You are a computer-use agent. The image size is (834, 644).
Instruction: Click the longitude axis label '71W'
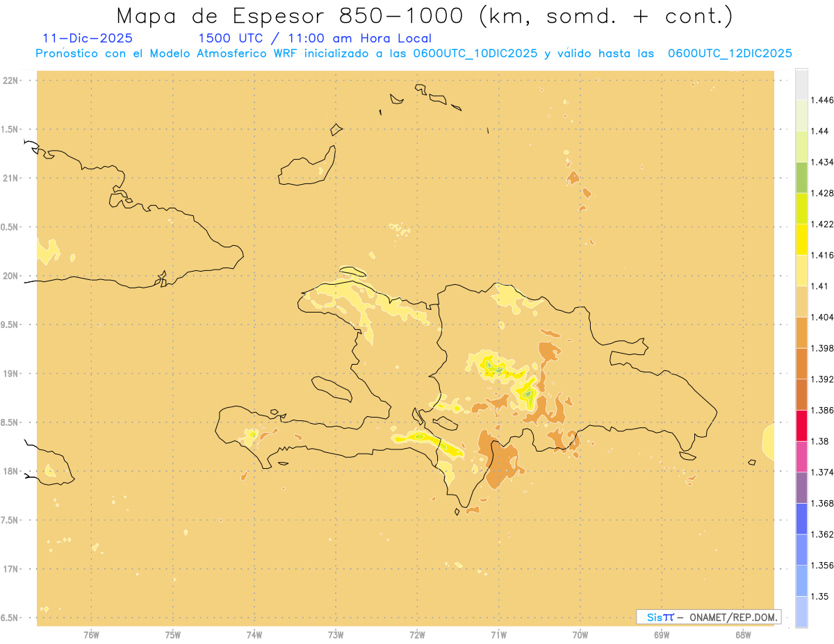(498, 634)
